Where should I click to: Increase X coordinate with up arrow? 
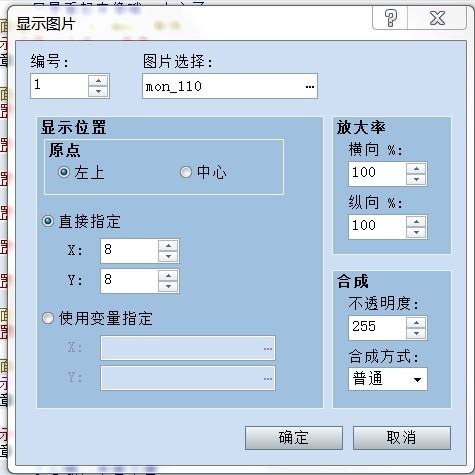[168, 246]
